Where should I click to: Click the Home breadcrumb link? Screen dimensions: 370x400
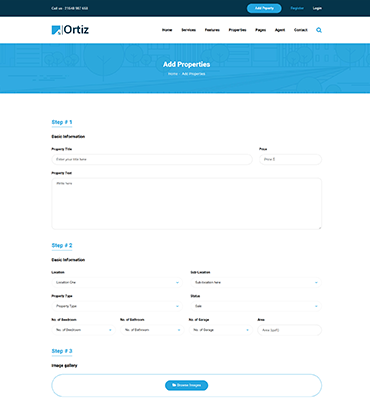click(x=173, y=74)
